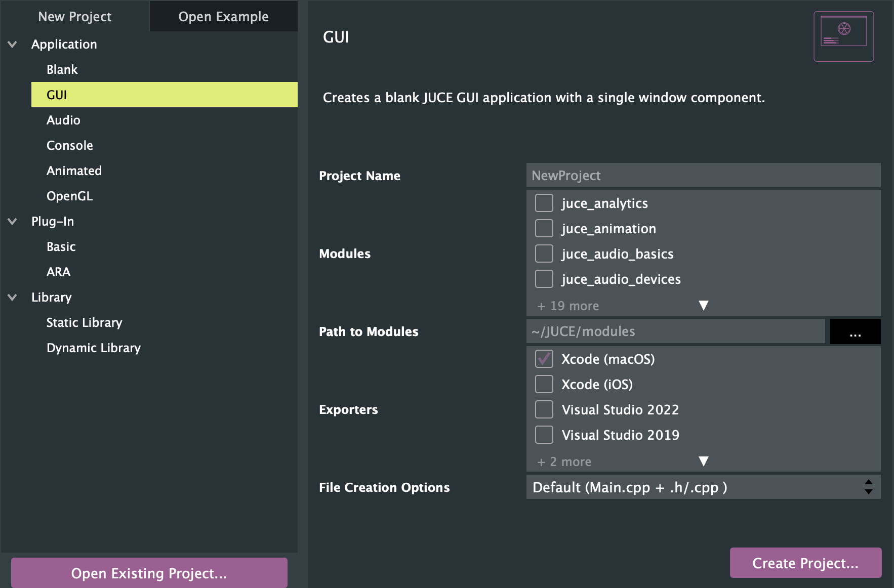Collapse the Library tree section
Screen dimensions: 894x588
tap(13, 298)
